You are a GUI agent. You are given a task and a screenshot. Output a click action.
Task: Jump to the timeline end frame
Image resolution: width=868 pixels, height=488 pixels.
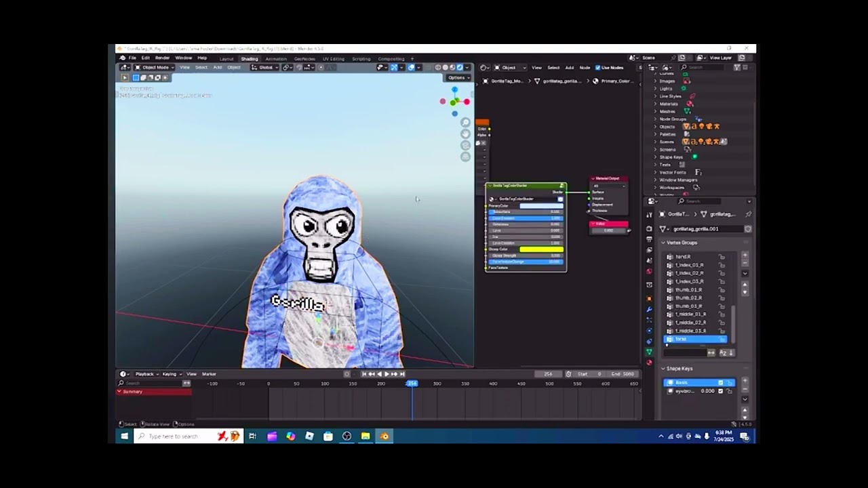pos(402,374)
